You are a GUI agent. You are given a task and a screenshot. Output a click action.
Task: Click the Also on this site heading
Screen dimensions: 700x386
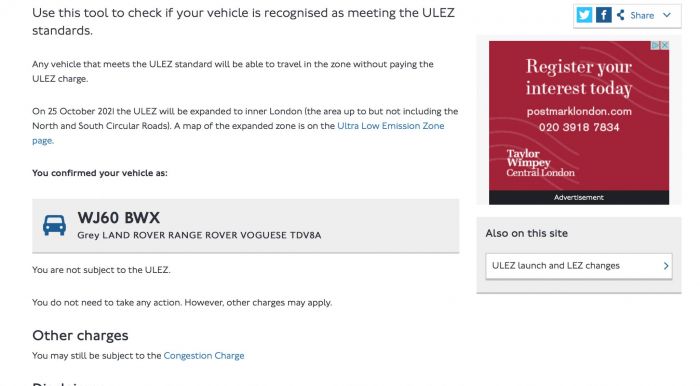point(526,233)
